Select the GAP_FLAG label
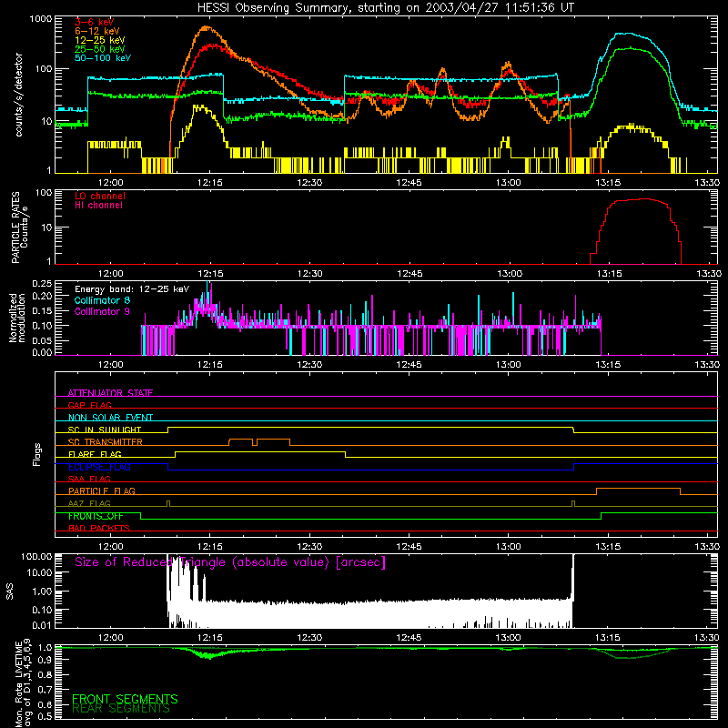The width and height of the screenshot is (728, 728). point(89,405)
